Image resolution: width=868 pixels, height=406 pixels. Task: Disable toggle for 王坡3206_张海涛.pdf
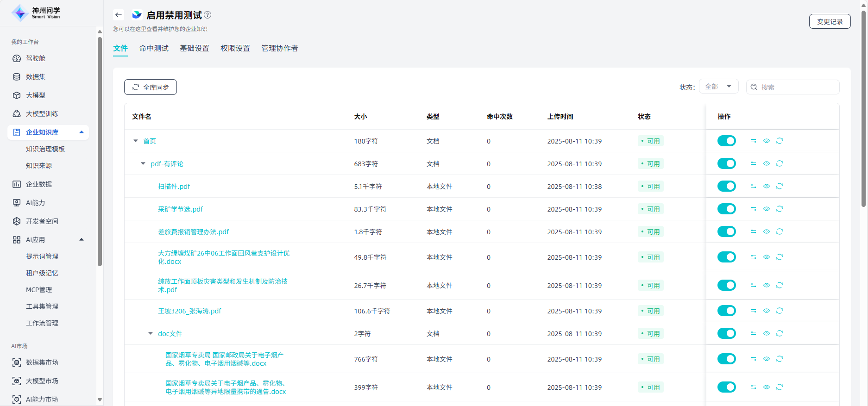pos(726,311)
